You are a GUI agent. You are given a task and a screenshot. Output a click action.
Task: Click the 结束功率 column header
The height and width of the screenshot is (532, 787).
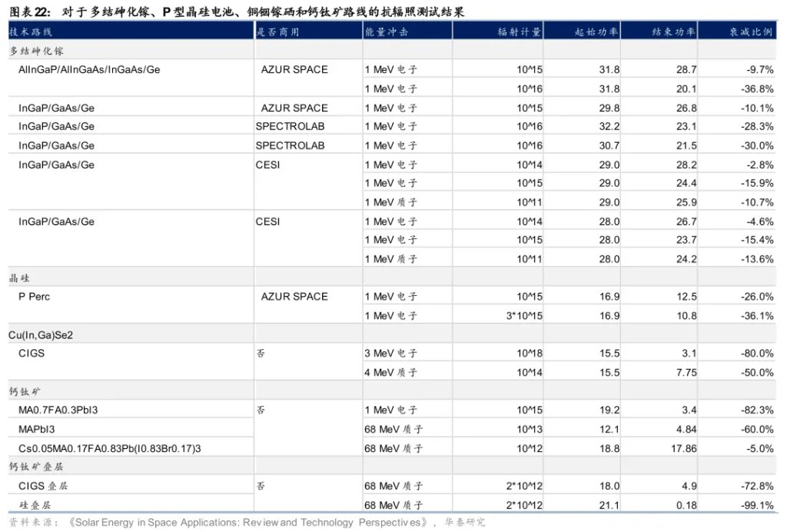[673, 31]
